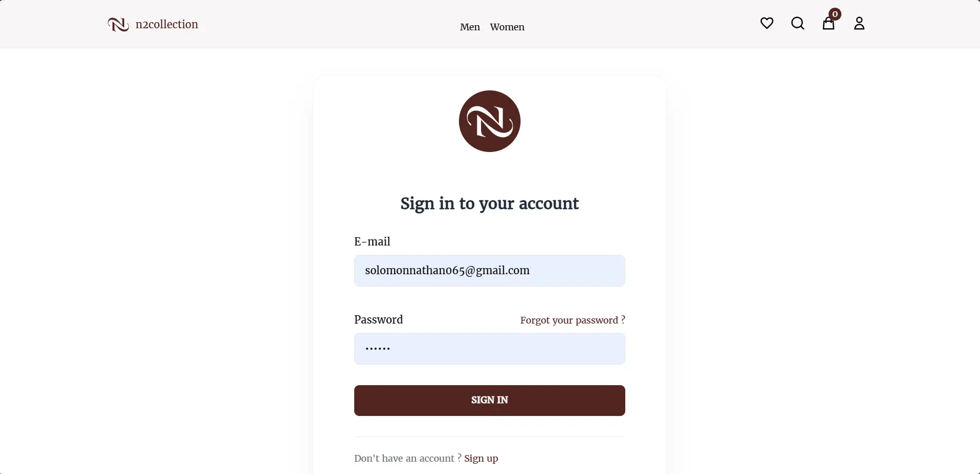
Task: Click the N logo icon in the header
Action: click(x=118, y=24)
